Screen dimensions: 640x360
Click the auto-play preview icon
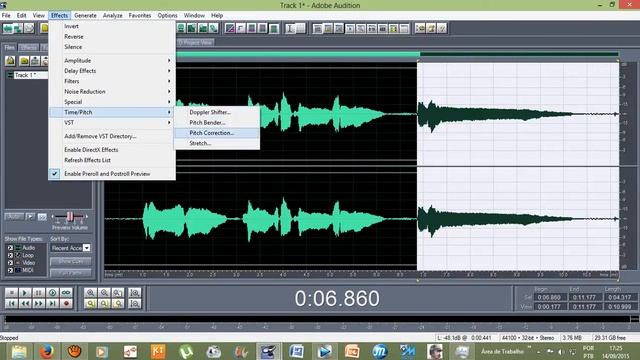click(30, 217)
